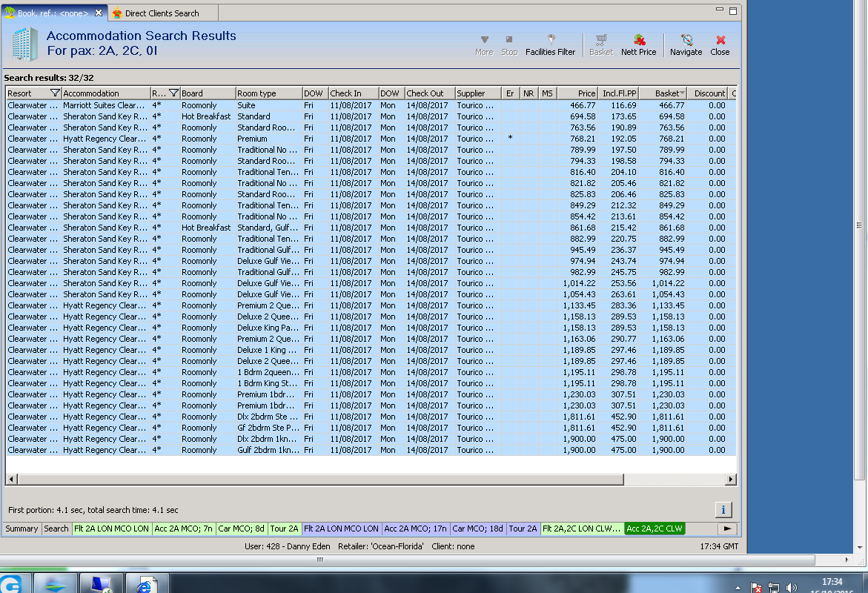Click the Gulf 2bdrm 1kn... room type cell

tap(268, 450)
